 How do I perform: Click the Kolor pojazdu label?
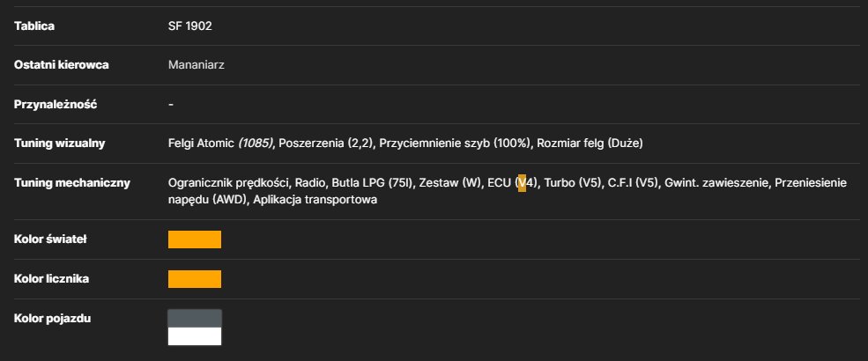52,319
